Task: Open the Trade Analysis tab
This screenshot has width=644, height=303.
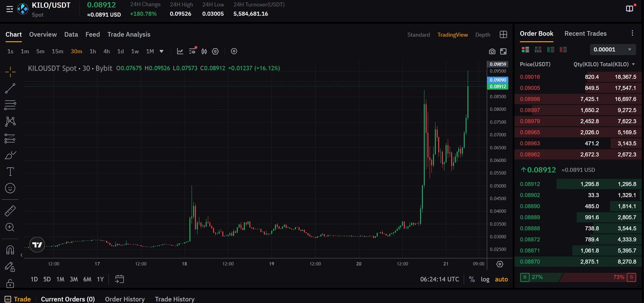Action: click(x=129, y=34)
